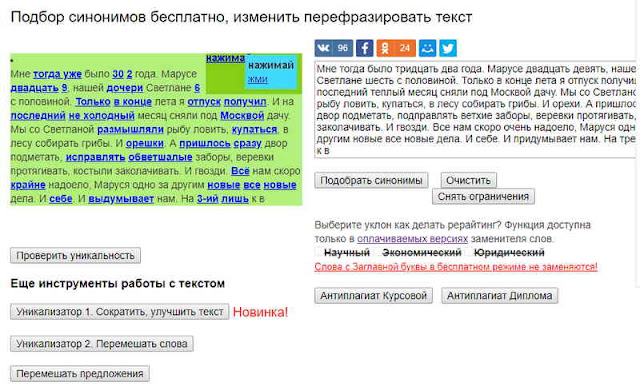This screenshot has width=640, height=386.
Task: Click the Перемешать предложения button
Action: pos(80,374)
